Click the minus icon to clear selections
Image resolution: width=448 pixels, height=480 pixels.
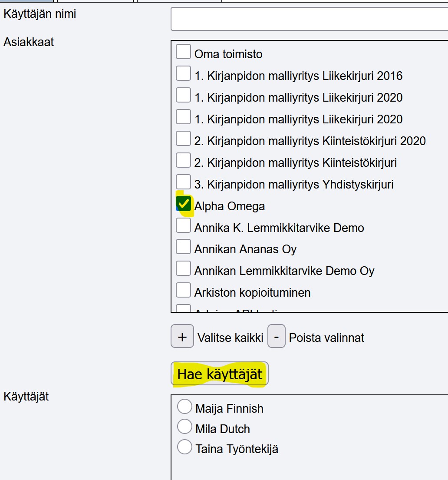tap(277, 336)
